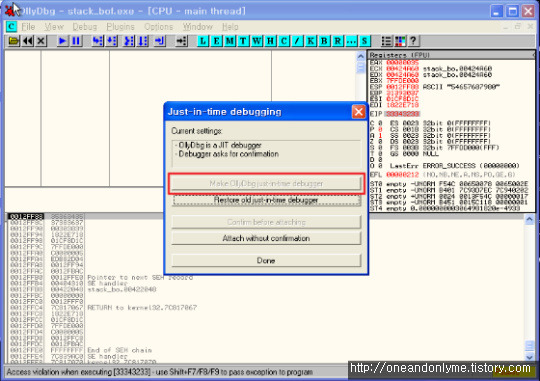Open the Help menu

(230, 27)
